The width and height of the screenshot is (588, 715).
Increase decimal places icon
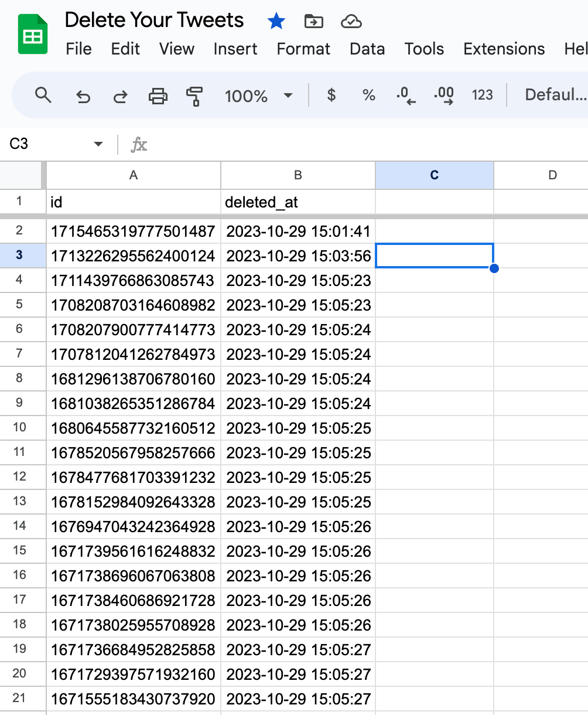pyautogui.click(x=443, y=96)
